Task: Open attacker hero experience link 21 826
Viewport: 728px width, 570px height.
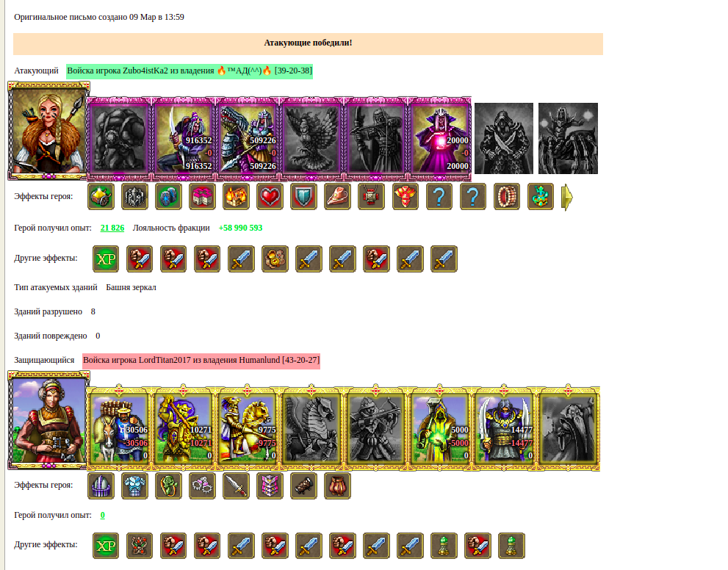Action: pos(112,228)
